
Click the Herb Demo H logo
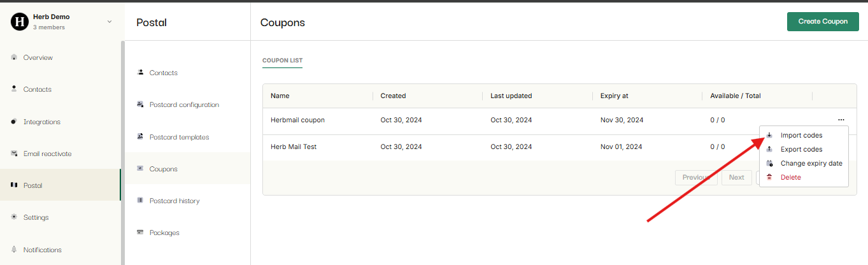(20, 22)
